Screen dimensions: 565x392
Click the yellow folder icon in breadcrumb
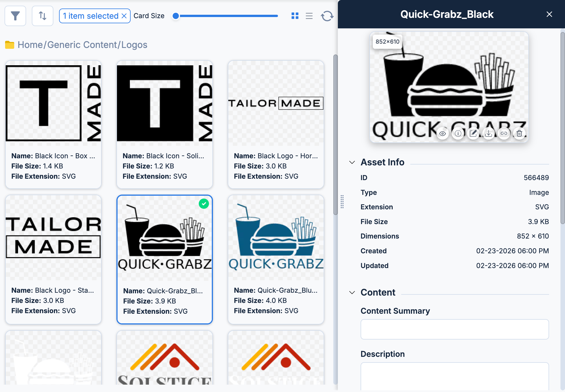[10, 45]
